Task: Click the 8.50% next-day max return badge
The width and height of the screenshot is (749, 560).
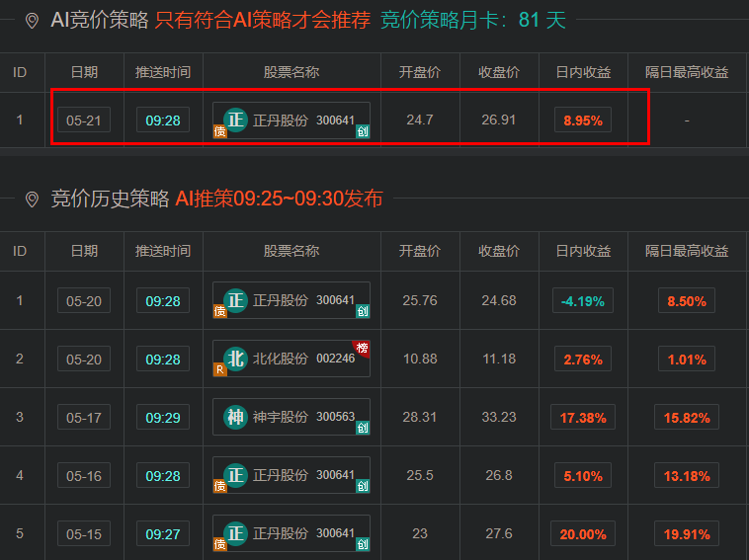Action: [687, 301]
